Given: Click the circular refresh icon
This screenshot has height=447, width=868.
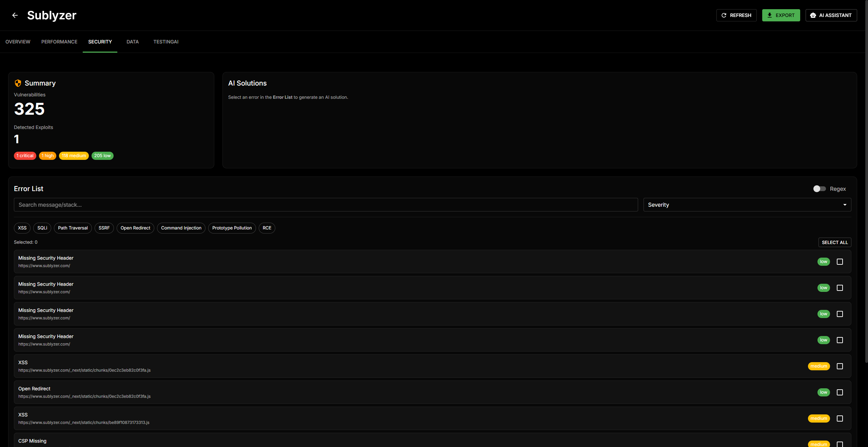Looking at the screenshot, I should coord(724,15).
